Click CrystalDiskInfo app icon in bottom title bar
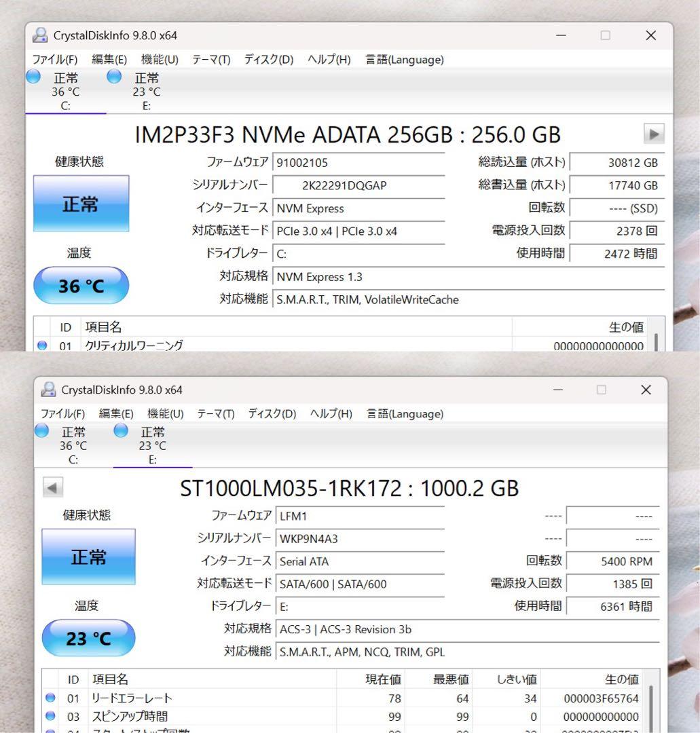The width and height of the screenshot is (700, 733). pos(48,390)
